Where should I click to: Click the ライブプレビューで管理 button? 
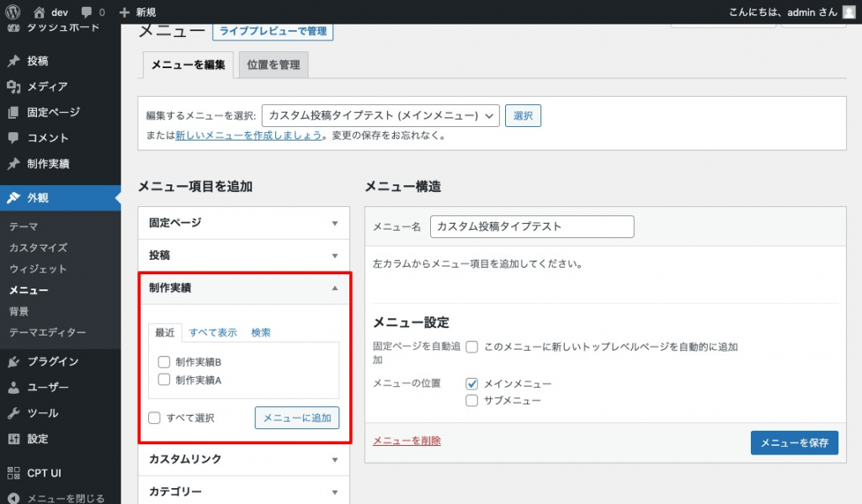[x=273, y=31]
